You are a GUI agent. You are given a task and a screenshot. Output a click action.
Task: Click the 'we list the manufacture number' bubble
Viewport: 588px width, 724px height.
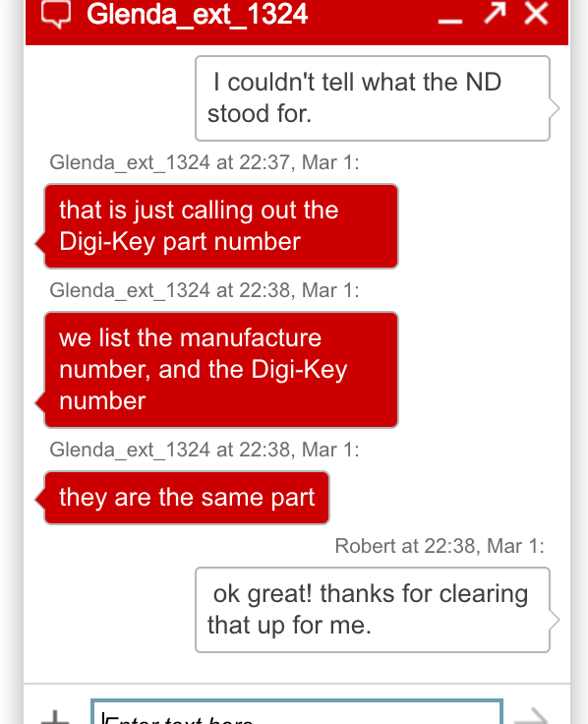pyautogui.click(x=221, y=370)
